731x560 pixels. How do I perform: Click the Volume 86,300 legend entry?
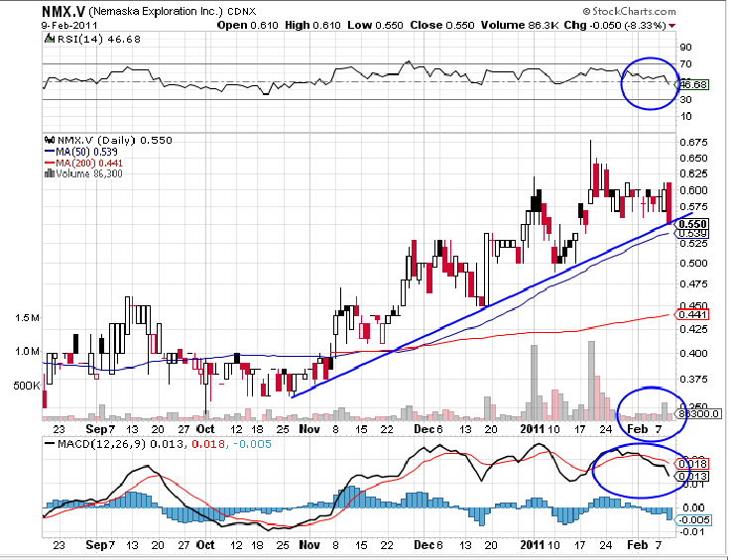(89, 174)
